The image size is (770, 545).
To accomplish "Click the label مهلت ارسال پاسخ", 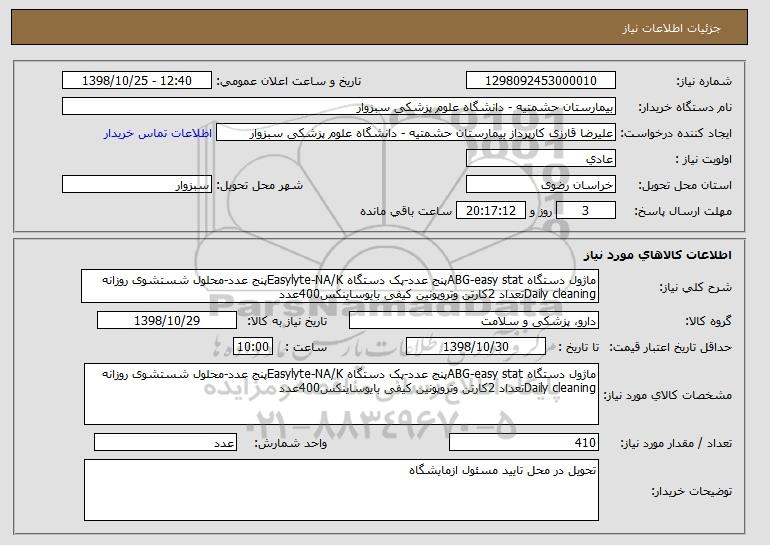I will click(683, 212).
